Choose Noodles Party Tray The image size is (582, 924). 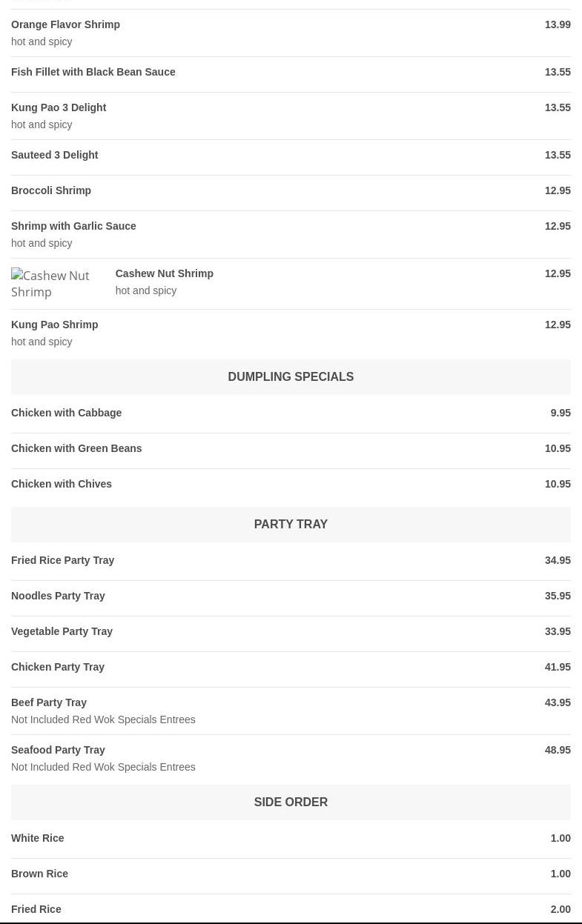(58, 596)
